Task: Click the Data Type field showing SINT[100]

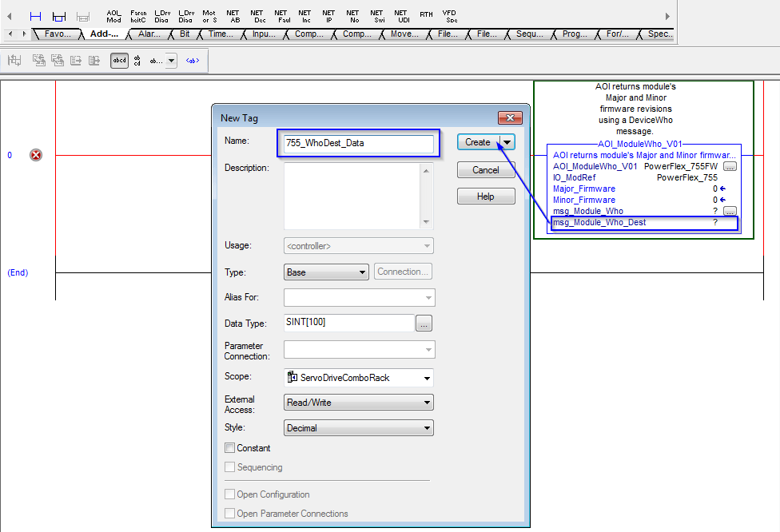Action: click(x=349, y=323)
